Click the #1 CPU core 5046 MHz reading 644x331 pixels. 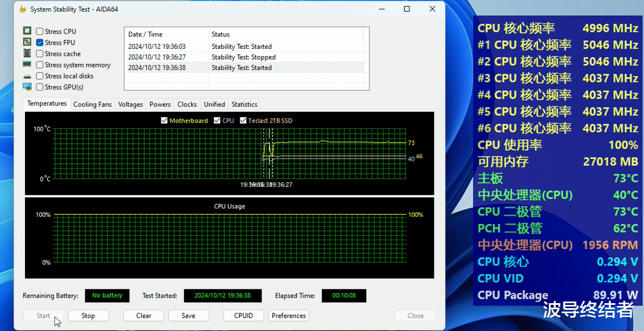[558, 45]
